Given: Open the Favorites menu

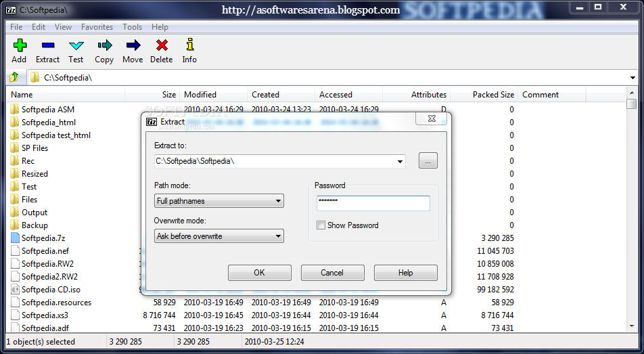Looking at the screenshot, I should 97,26.
